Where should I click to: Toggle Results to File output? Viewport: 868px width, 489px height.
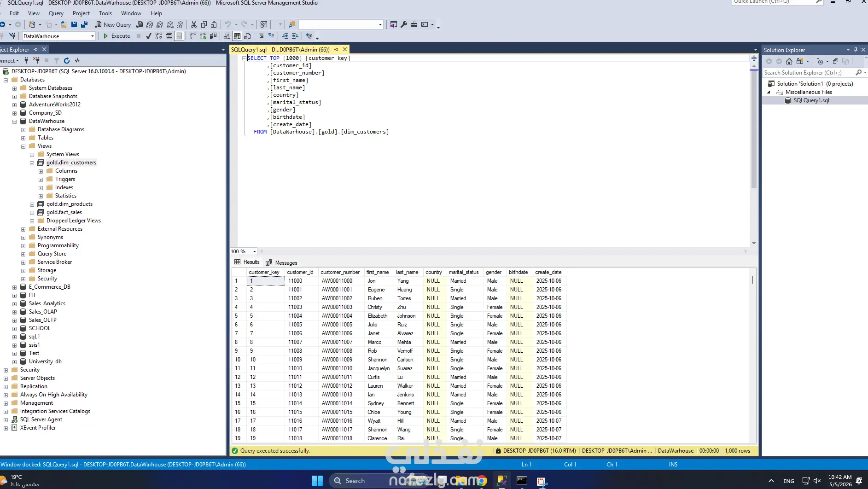point(248,36)
